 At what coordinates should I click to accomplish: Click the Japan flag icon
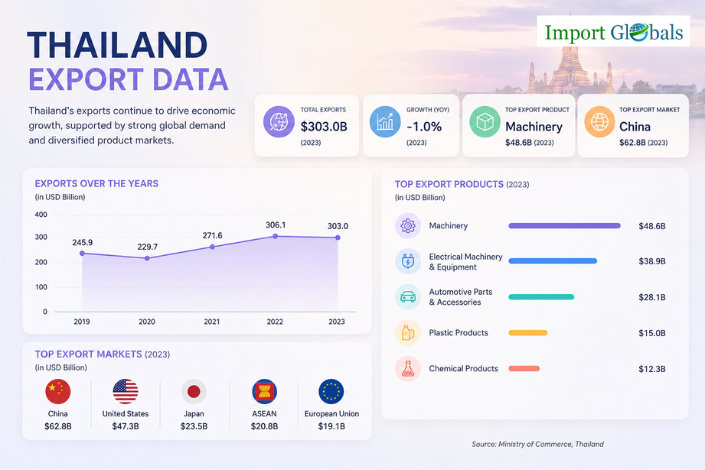(x=194, y=391)
